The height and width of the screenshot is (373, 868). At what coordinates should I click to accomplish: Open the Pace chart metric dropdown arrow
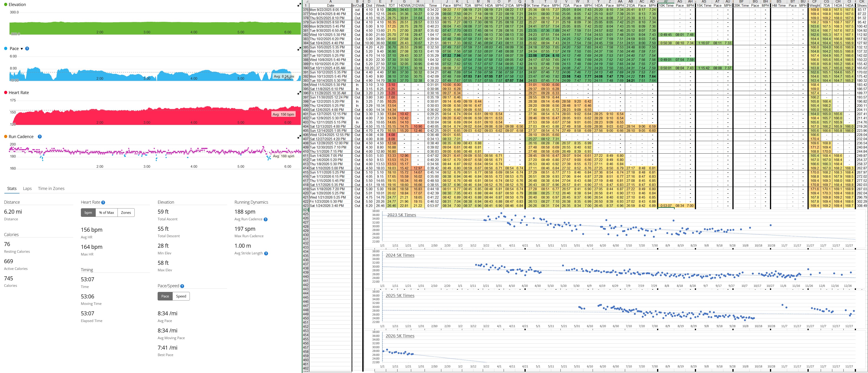(x=22, y=49)
